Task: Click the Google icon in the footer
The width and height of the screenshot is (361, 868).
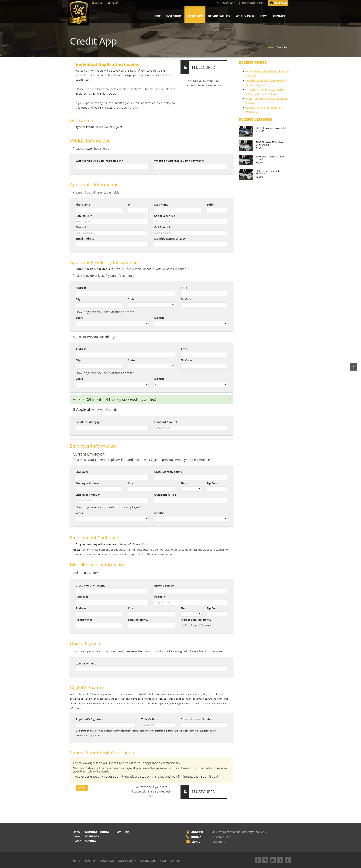Action: 280,860
